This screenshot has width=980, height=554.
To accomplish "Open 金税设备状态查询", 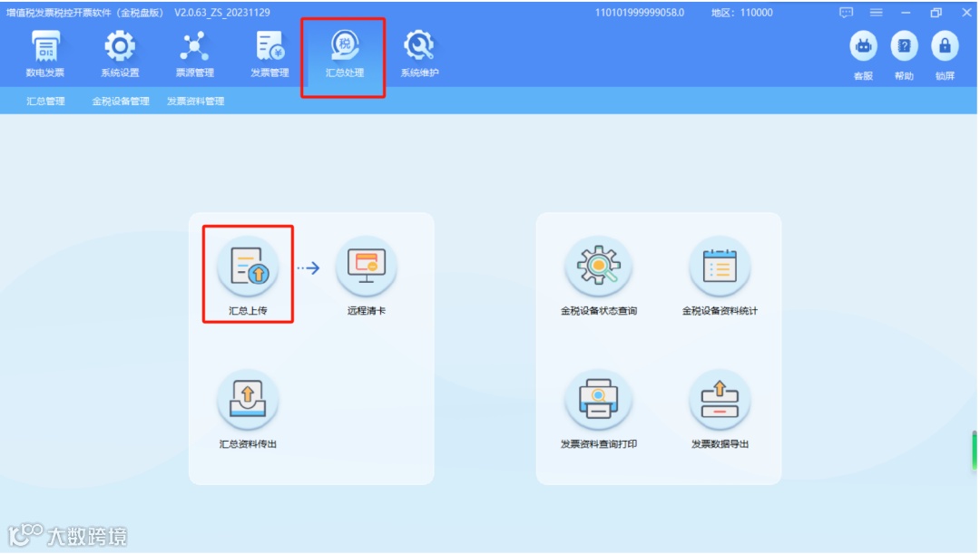I will pyautogui.click(x=598, y=275).
